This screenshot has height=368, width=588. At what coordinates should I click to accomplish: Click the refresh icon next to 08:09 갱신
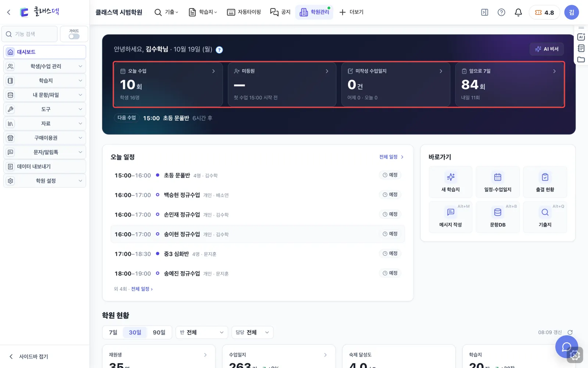pyautogui.click(x=570, y=332)
